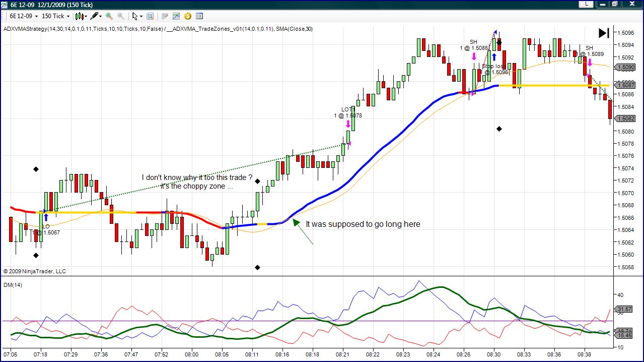This screenshot has height=362, width=644.
Task: Click the chart window icon in title bar
Action: click(x=5, y=5)
